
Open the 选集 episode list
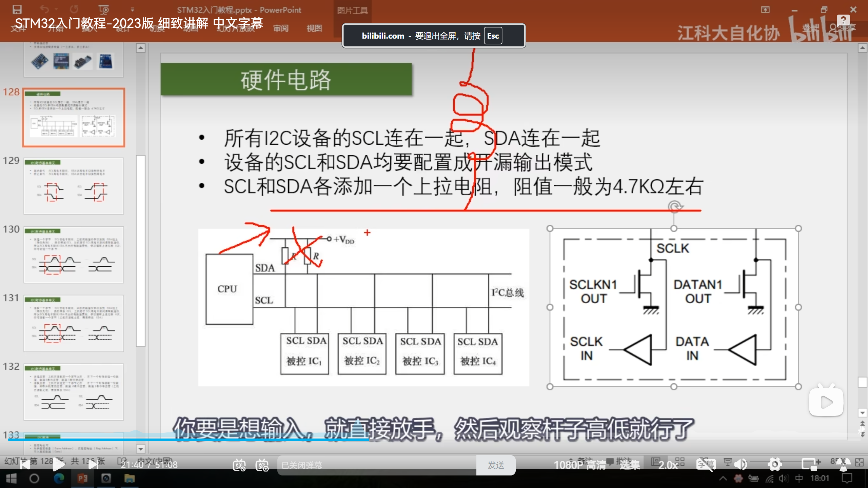[x=630, y=465]
